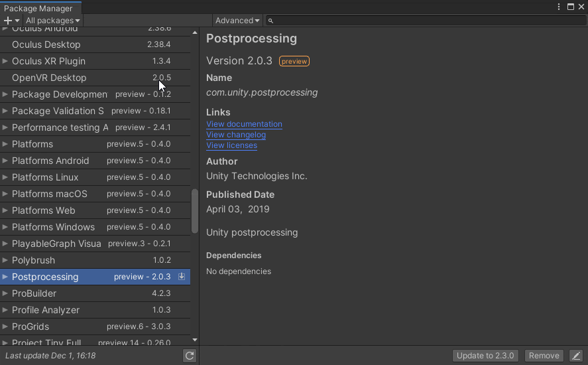Select the Platforms macOS package
Screen dimensions: 588x365
point(95,194)
